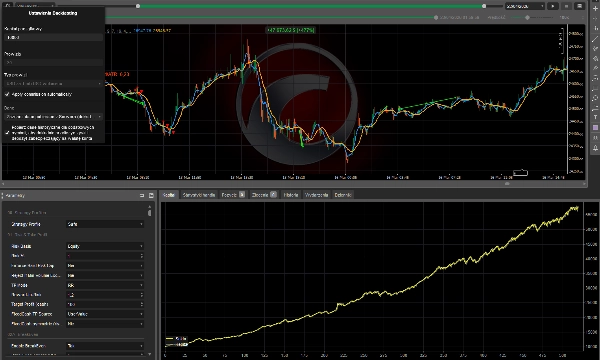Open the TP Mode dropdown showing RR
This screenshot has height=360, width=600.
click(x=105, y=285)
